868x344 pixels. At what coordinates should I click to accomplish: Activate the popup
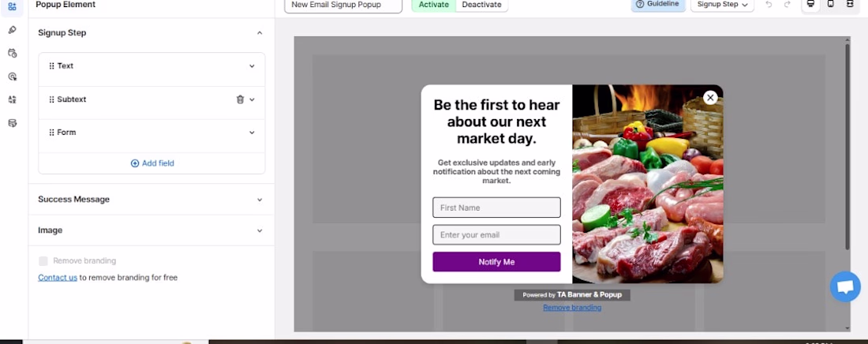[x=433, y=5]
